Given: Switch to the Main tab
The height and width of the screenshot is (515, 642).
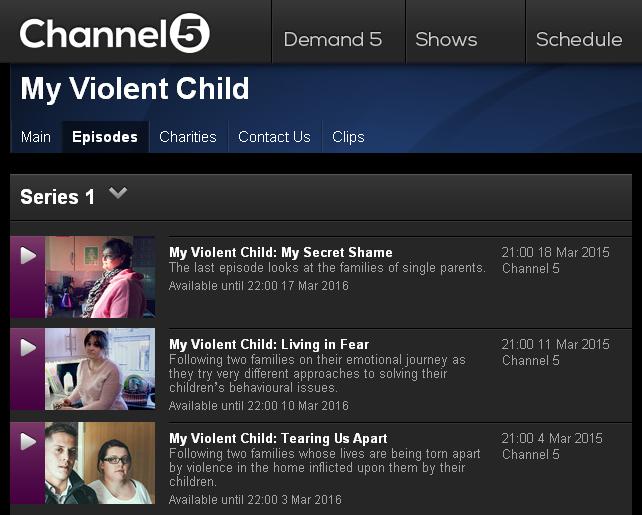Looking at the screenshot, I should coord(36,137).
